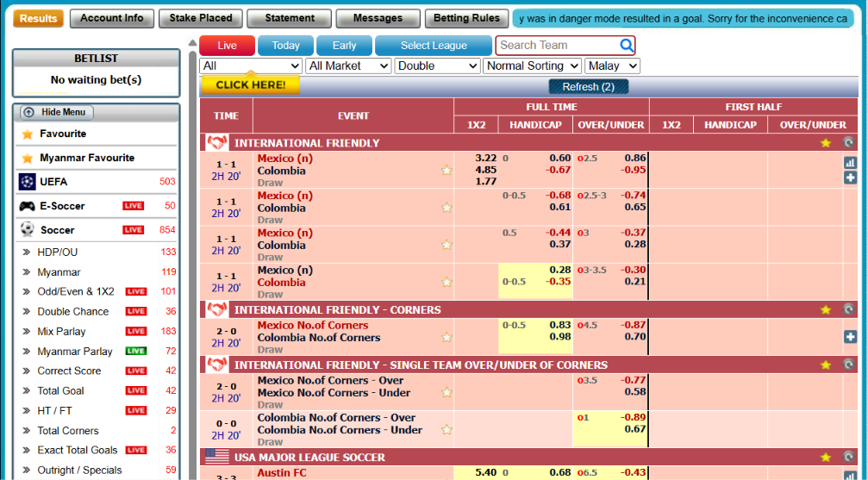Click inside the Search Team field

pos(556,46)
